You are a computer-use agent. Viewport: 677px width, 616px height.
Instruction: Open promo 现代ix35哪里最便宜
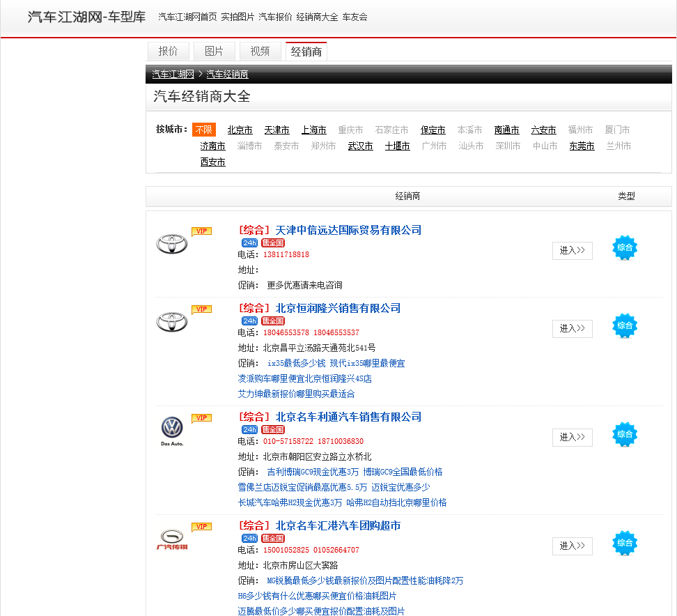(x=368, y=363)
